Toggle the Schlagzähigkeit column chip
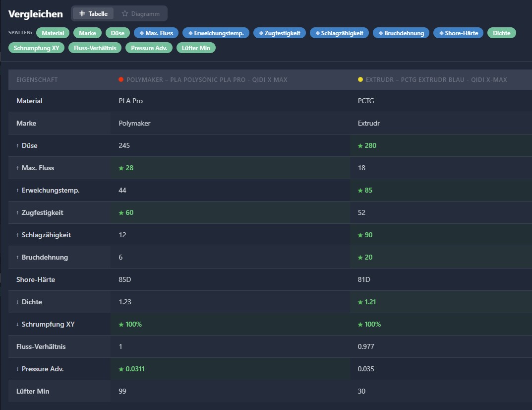The height and width of the screenshot is (410, 532). [x=339, y=33]
